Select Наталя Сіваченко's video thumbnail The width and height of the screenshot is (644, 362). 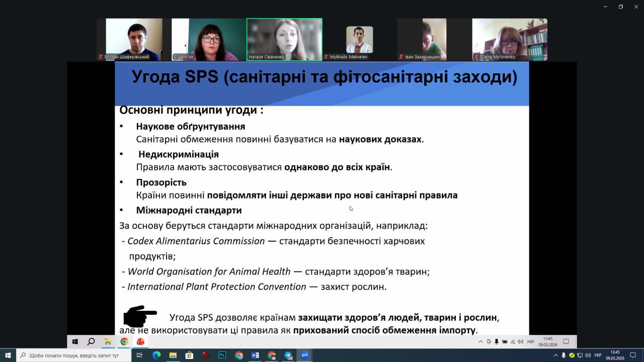point(284,39)
